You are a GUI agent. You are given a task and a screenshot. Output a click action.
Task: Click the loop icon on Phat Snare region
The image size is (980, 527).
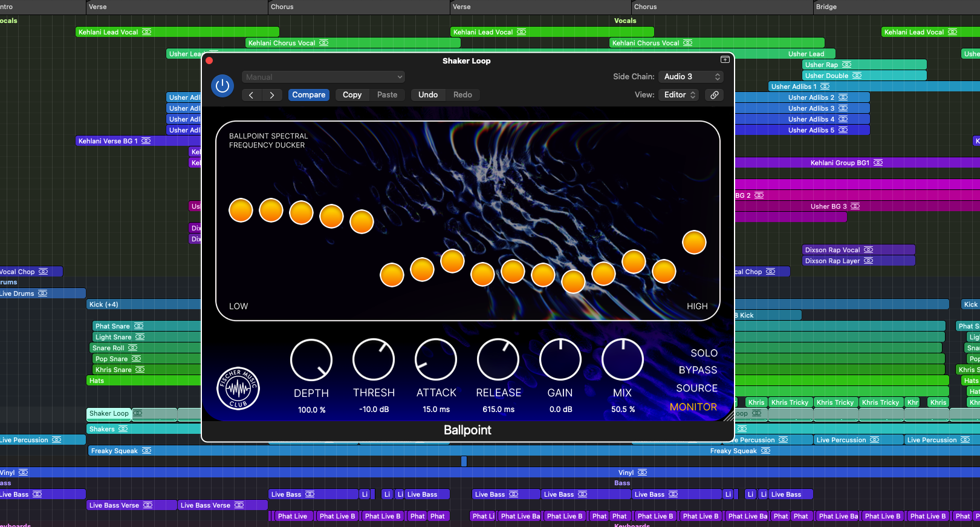click(x=139, y=326)
